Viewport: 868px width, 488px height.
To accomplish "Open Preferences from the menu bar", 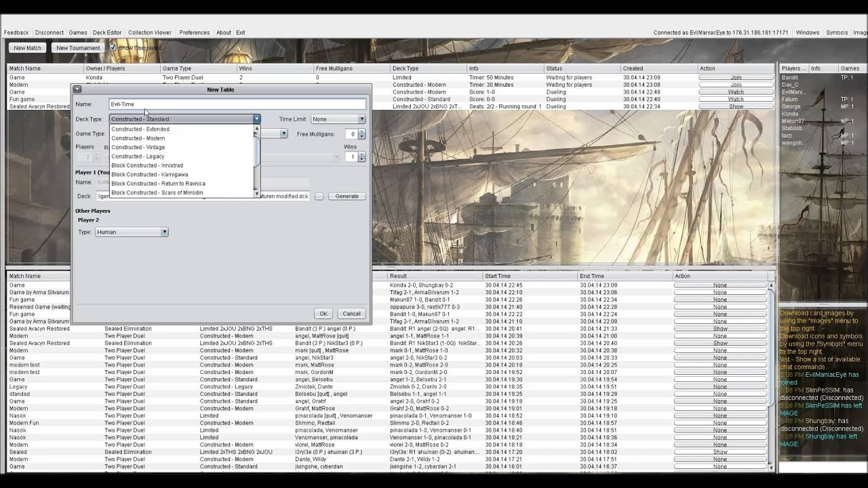I will (x=195, y=33).
